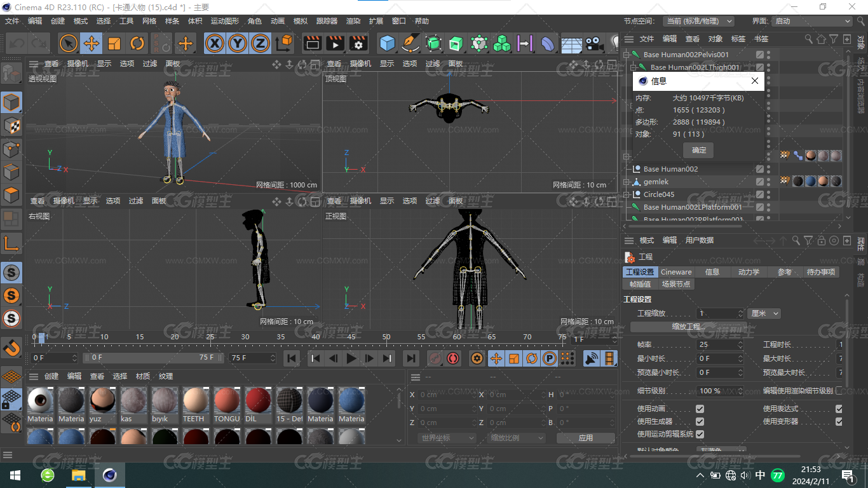Open the 渲染 menu
The width and height of the screenshot is (868, 488).
coord(353,21)
